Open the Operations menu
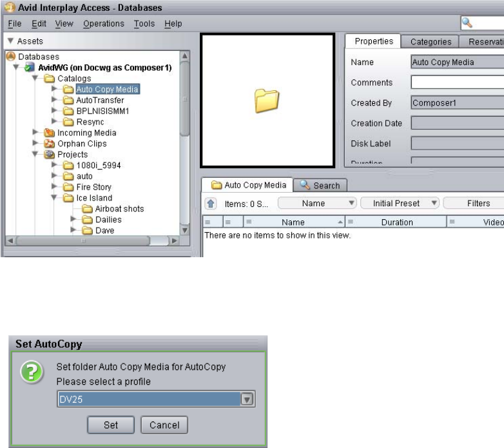 tap(104, 24)
